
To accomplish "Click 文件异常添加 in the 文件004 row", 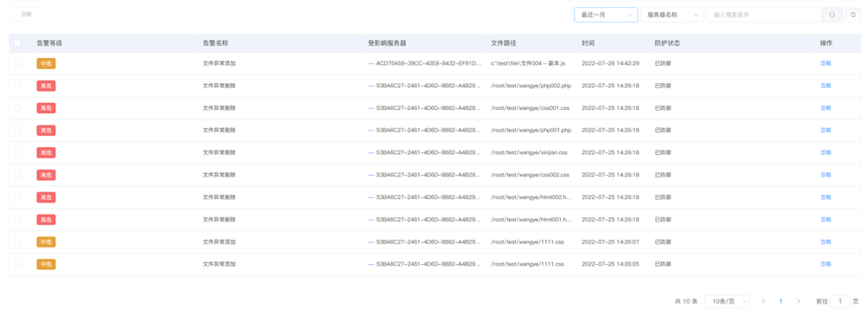I will 219,63.
